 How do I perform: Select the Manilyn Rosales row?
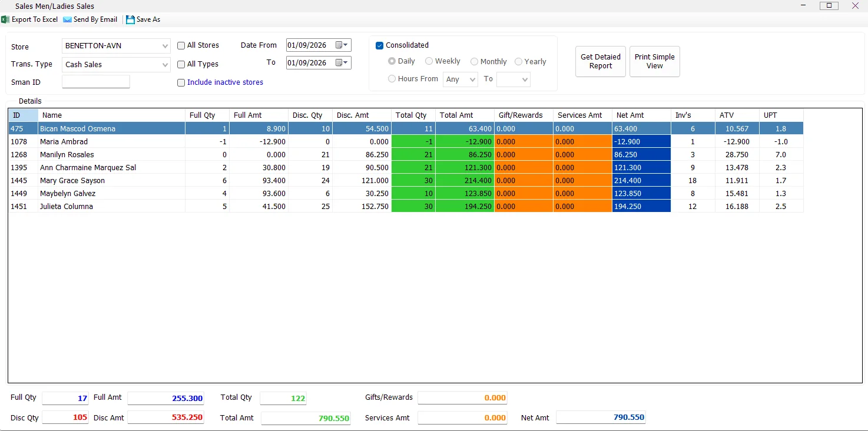[x=406, y=154]
